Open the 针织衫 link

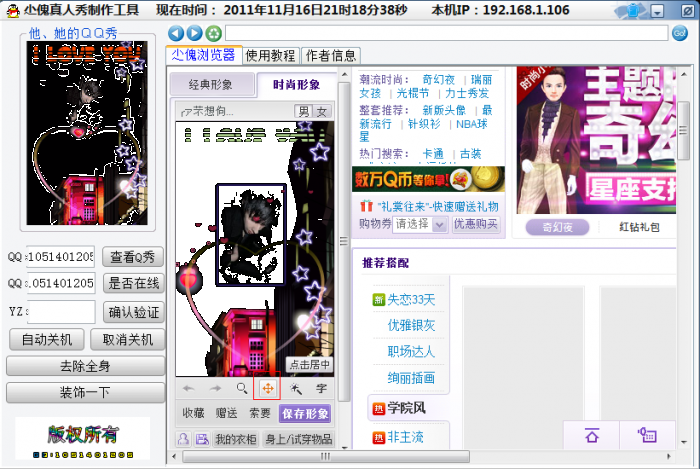[424, 124]
